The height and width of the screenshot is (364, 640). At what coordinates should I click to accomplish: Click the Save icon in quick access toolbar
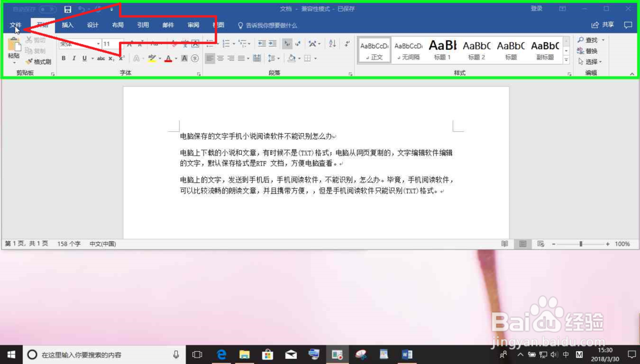[68, 9]
